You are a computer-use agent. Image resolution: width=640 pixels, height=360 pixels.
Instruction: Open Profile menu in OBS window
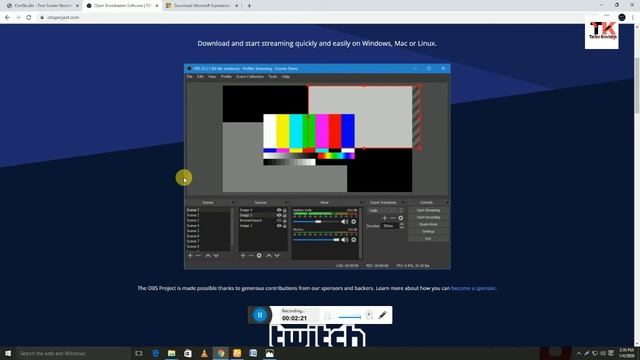point(226,77)
